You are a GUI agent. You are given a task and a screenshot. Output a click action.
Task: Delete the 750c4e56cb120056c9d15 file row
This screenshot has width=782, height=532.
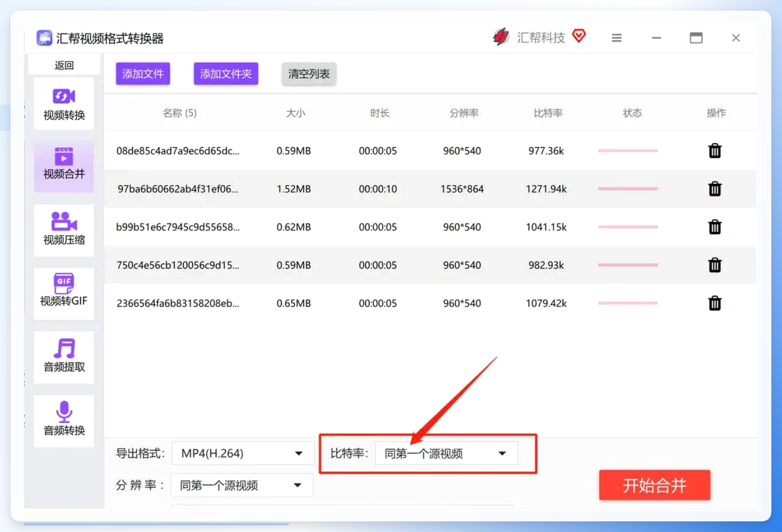pos(715,265)
